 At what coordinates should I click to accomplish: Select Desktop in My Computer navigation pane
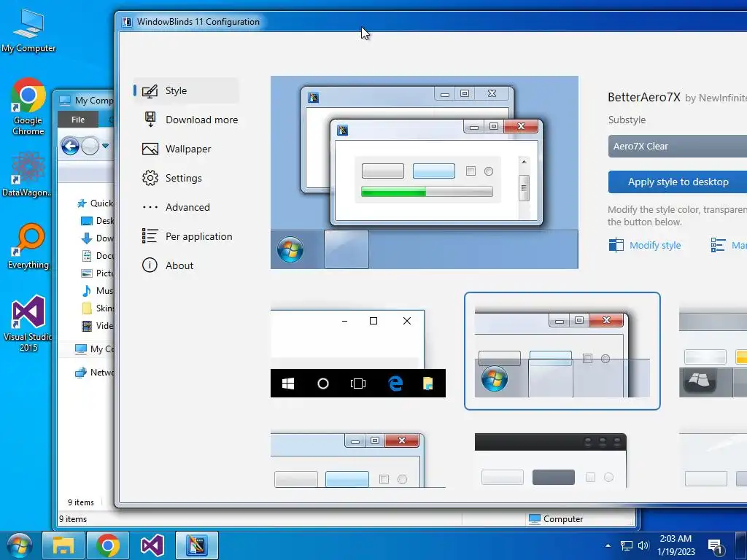pos(98,221)
